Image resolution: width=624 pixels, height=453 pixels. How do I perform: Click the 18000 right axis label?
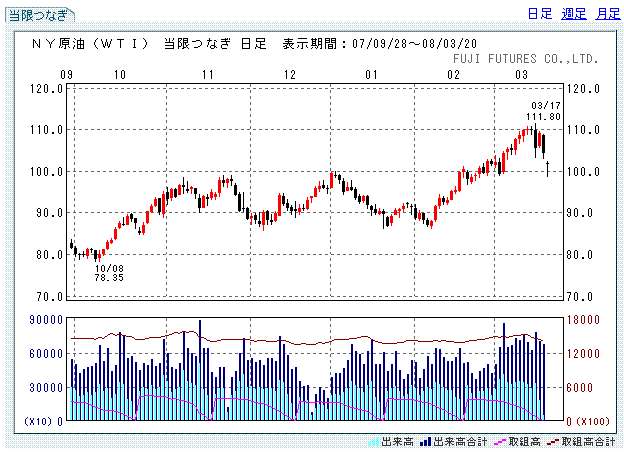[585, 319]
